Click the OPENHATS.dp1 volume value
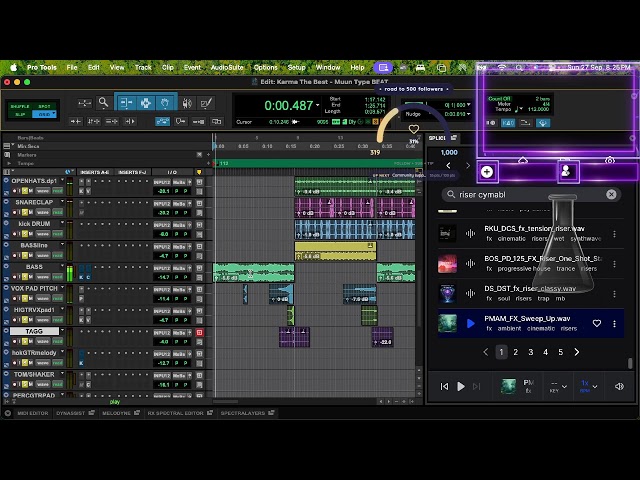 tap(164, 191)
